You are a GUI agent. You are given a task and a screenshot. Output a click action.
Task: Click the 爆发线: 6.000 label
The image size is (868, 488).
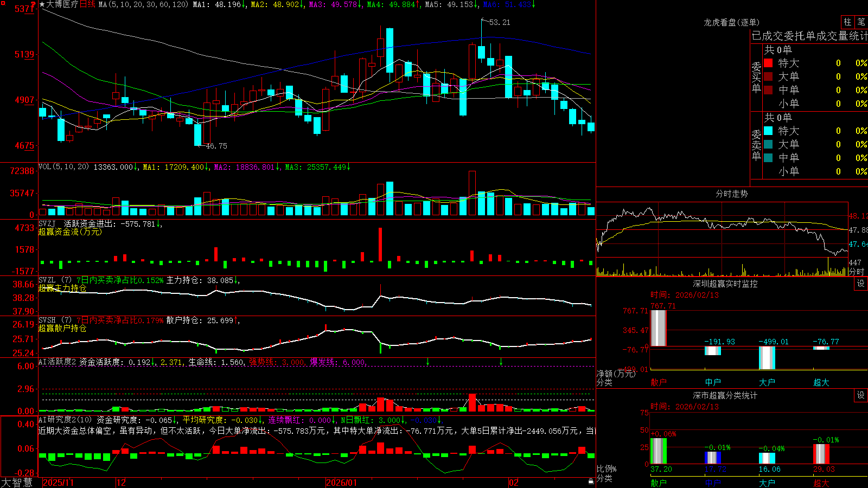pyautogui.click(x=338, y=362)
